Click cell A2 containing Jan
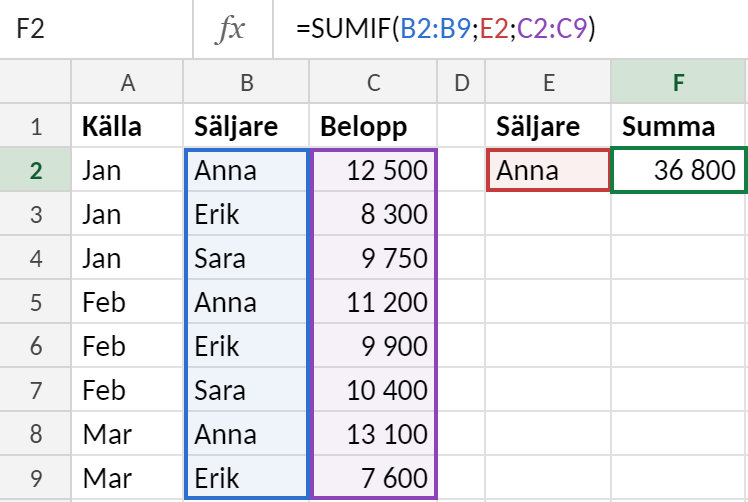The image size is (748, 502). (127, 170)
